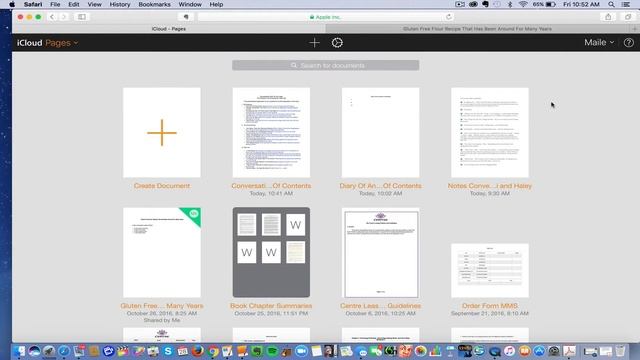Open Spotlight search in menu bar
The height and width of the screenshot is (360, 640).
[x=611, y=4]
